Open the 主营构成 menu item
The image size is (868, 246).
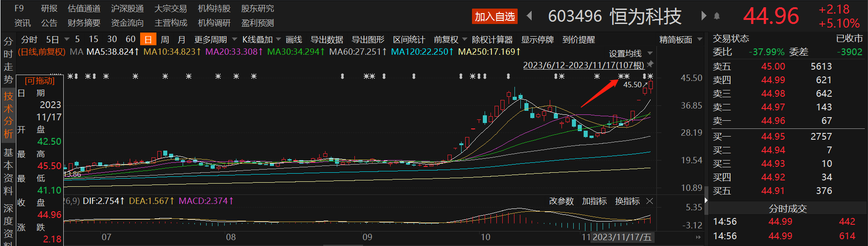tap(171, 23)
